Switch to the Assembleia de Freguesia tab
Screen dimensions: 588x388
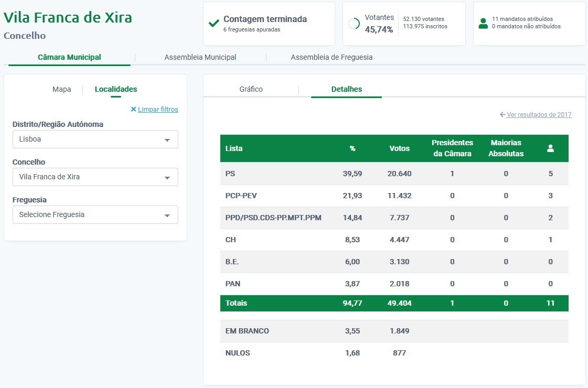(x=332, y=57)
